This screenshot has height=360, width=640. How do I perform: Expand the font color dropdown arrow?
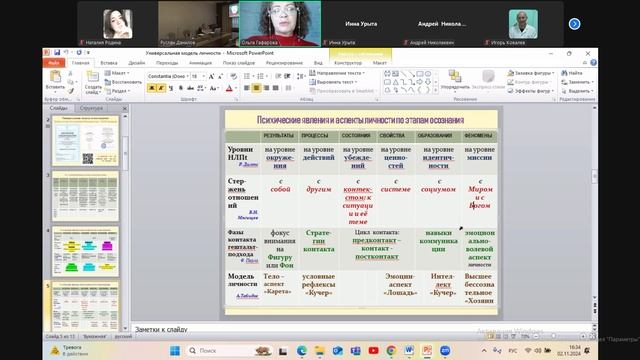pos(236,88)
